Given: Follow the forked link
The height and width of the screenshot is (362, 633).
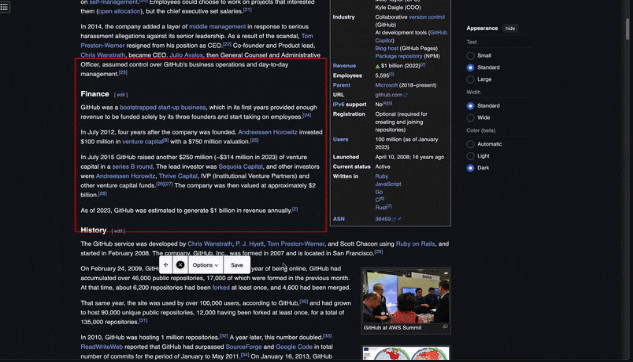Looking at the screenshot, I should click(x=221, y=288).
